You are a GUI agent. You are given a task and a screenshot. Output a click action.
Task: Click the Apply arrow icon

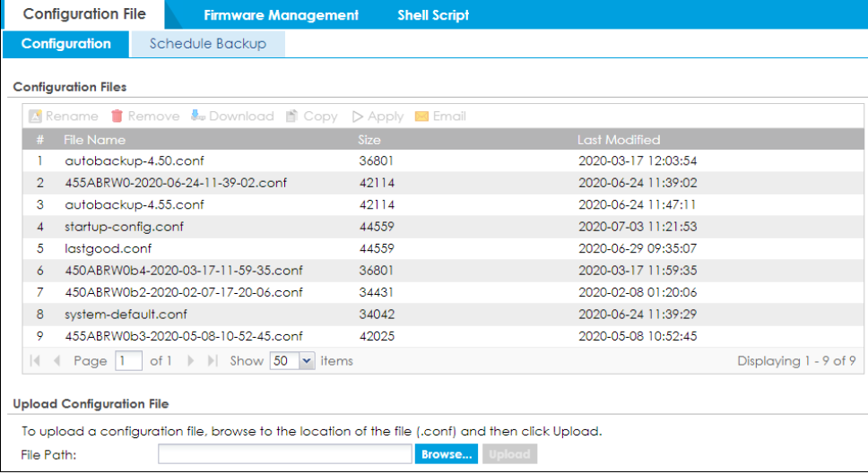pos(358,116)
